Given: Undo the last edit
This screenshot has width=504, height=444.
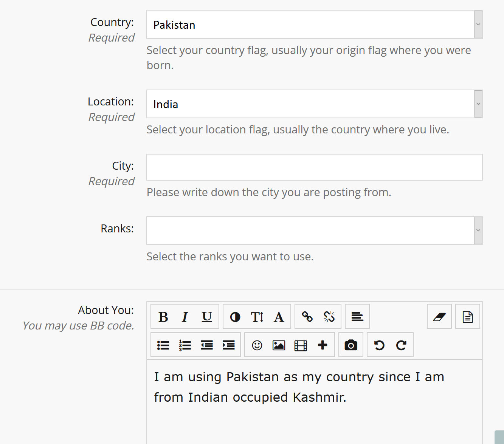Looking at the screenshot, I should (379, 345).
